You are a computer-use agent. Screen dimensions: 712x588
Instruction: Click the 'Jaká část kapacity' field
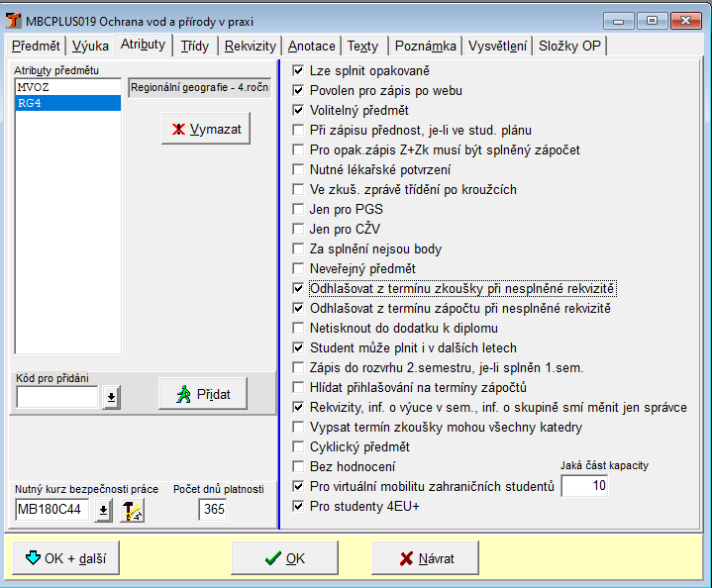(x=583, y=486)
